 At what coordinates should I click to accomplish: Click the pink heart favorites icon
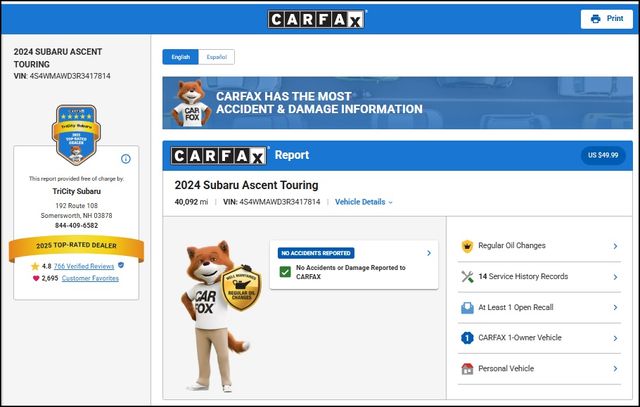click(x=36, y=278)
